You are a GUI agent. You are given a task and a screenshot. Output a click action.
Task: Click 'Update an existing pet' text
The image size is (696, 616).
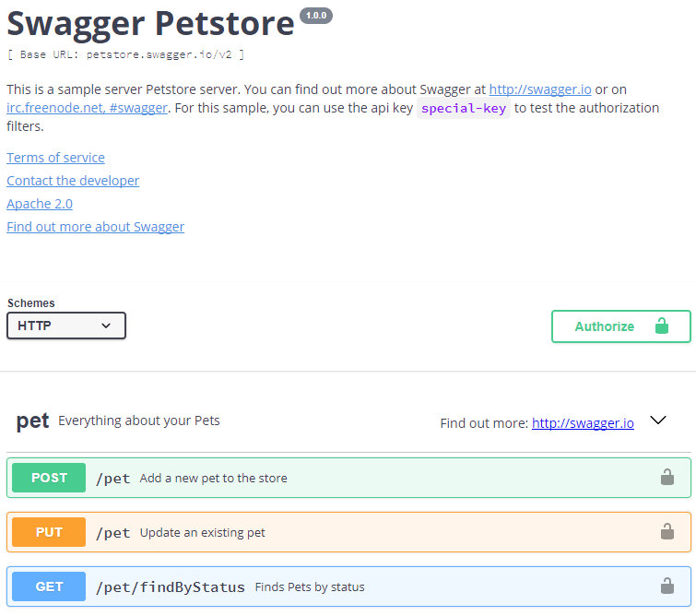click(x=203, y=532)
